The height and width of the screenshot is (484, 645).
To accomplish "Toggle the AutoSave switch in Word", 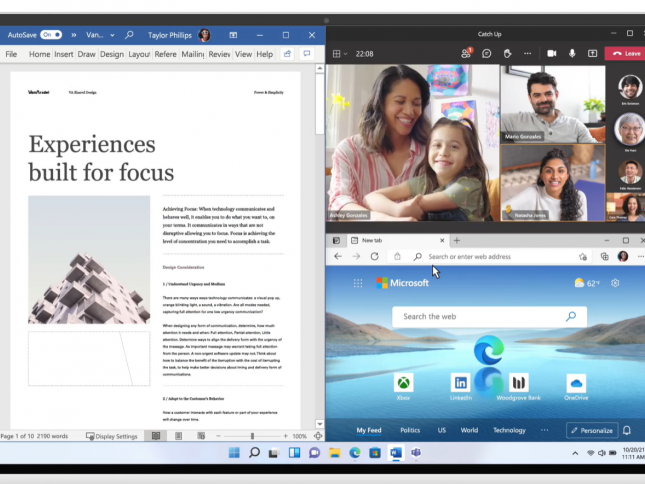I will 50,34.
